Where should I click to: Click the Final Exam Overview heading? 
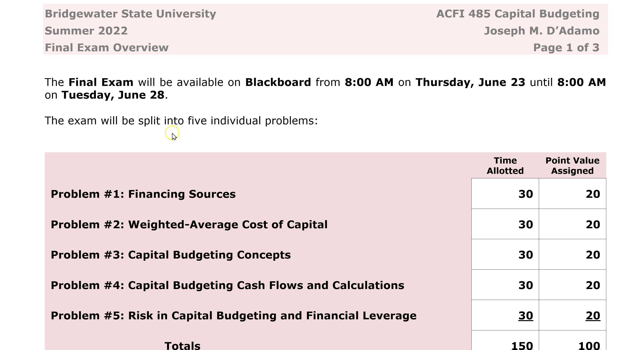[107, 48]
